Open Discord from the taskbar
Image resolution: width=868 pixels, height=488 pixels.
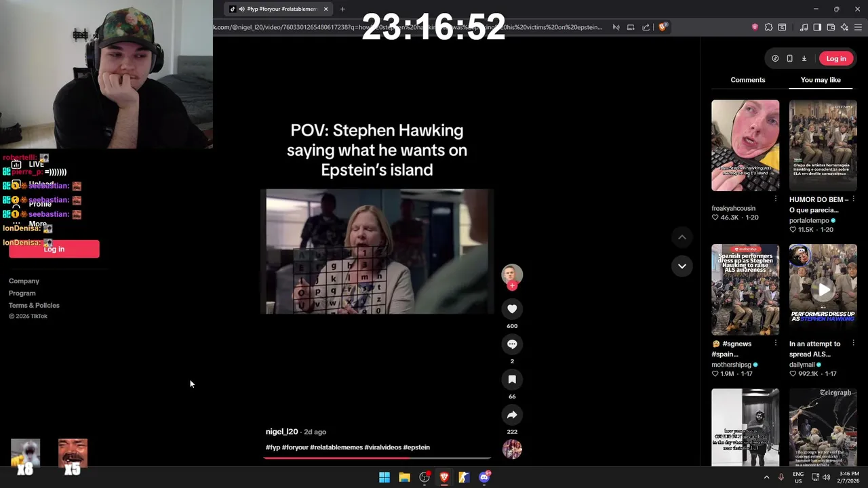(484, 477)
